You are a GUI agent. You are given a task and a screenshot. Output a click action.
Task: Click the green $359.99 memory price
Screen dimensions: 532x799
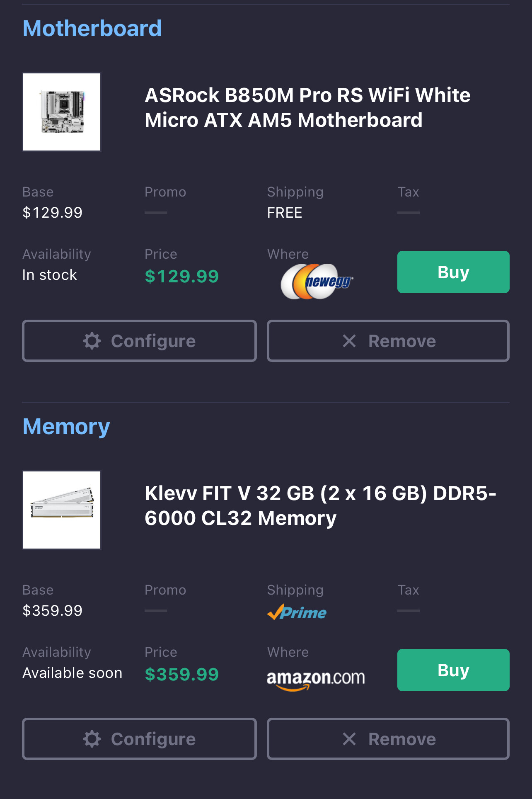click(181, 675)
